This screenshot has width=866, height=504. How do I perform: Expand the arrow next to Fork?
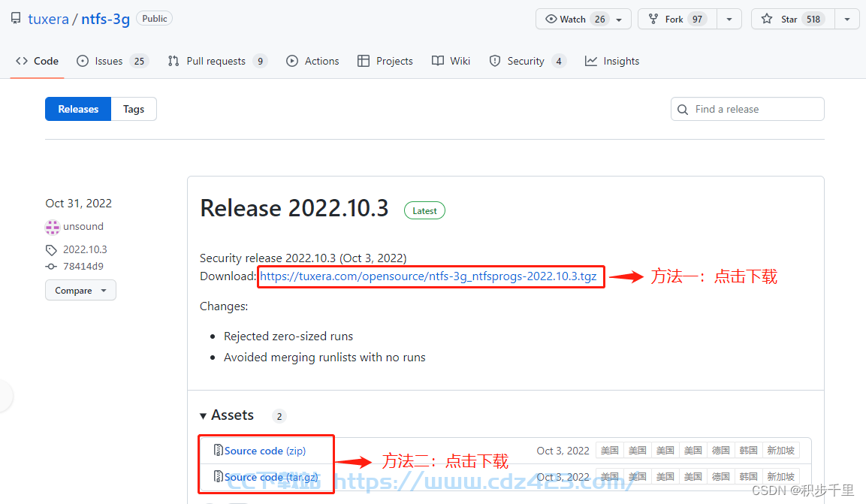[729, 20]
